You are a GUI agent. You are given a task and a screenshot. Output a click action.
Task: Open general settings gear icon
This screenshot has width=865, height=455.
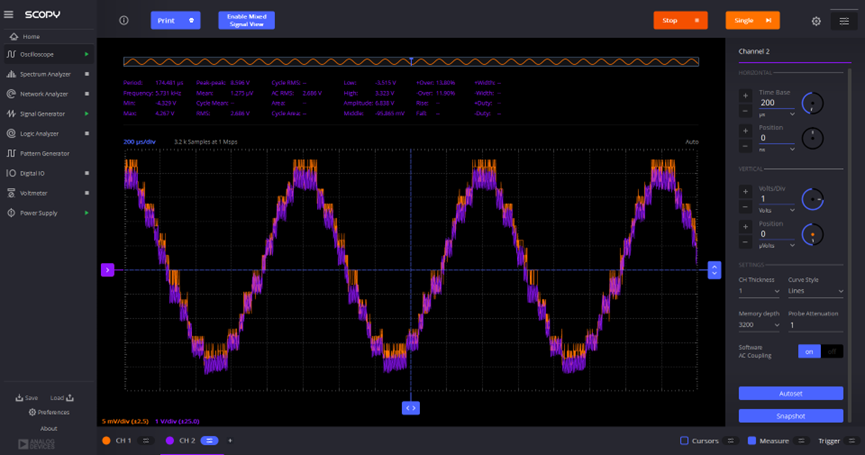[816, 21]
